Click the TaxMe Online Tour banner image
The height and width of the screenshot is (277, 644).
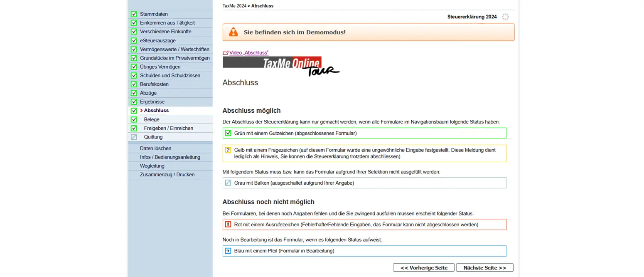tap(280, 66)
